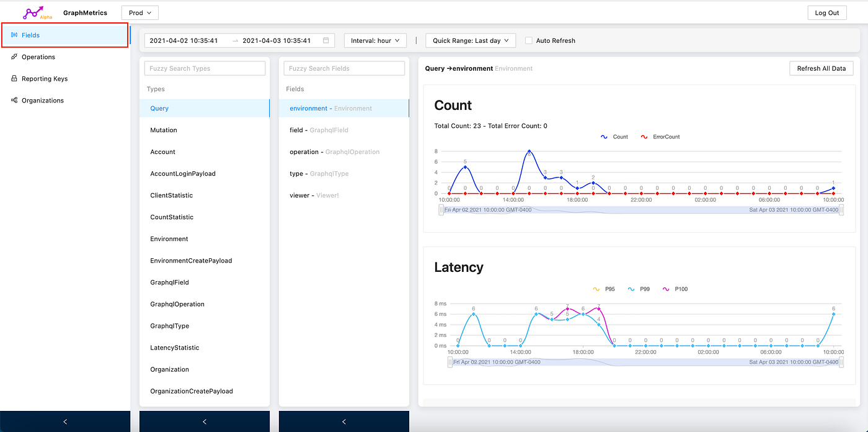868x432 pixels.
Task: Click the Log Out button
Action: point(827,12)
